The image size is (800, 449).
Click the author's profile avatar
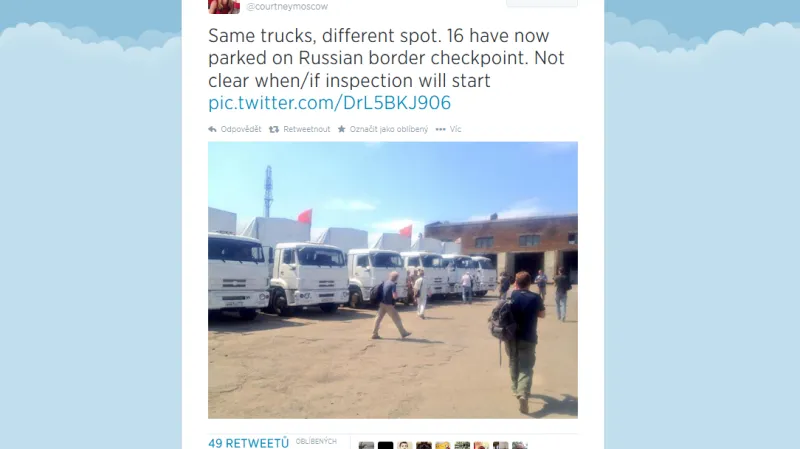tap(224, 7)
